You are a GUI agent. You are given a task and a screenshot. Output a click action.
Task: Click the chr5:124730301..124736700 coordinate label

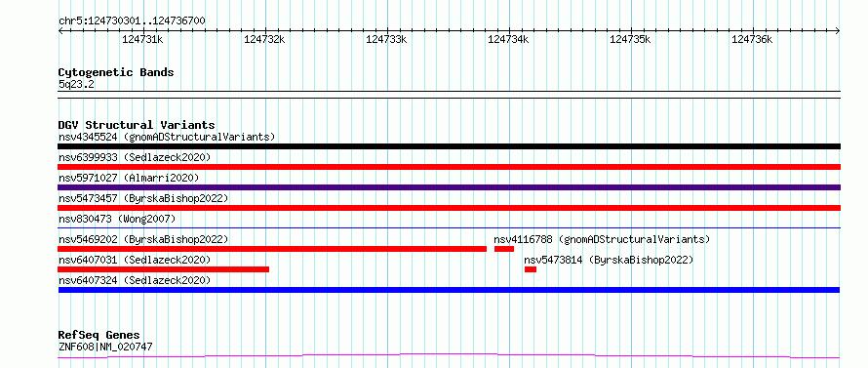(132, 20)
